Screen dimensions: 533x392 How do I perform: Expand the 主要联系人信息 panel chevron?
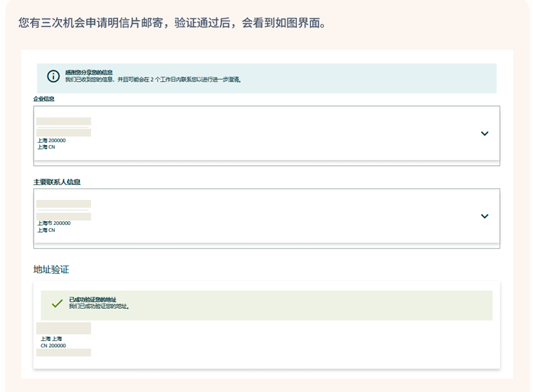[485, 216]
